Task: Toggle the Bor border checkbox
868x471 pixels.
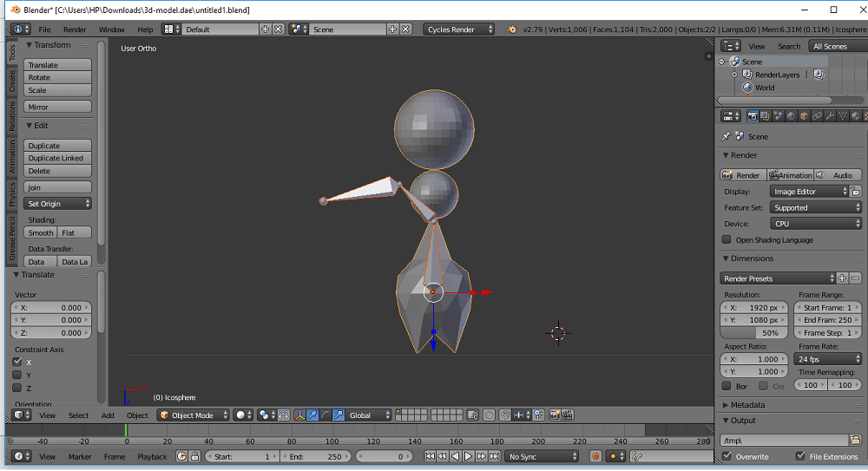Action: tap(727, 386)
